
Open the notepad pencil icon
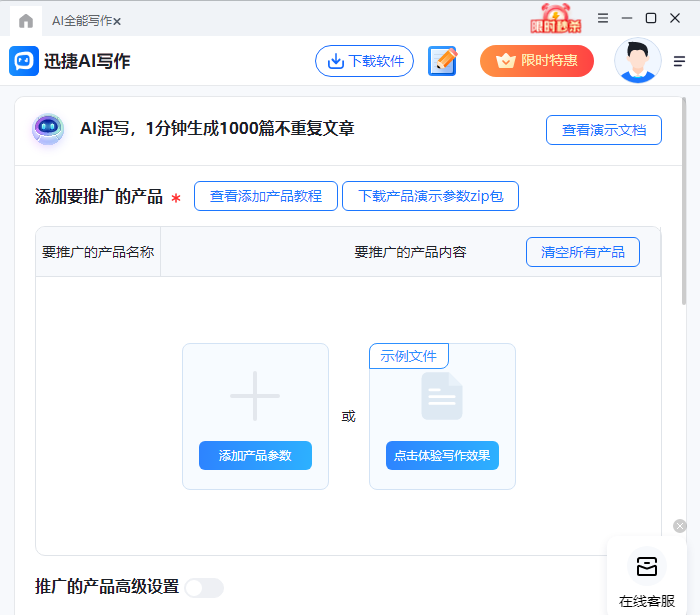pyautogui.click(x=442, y=61)
